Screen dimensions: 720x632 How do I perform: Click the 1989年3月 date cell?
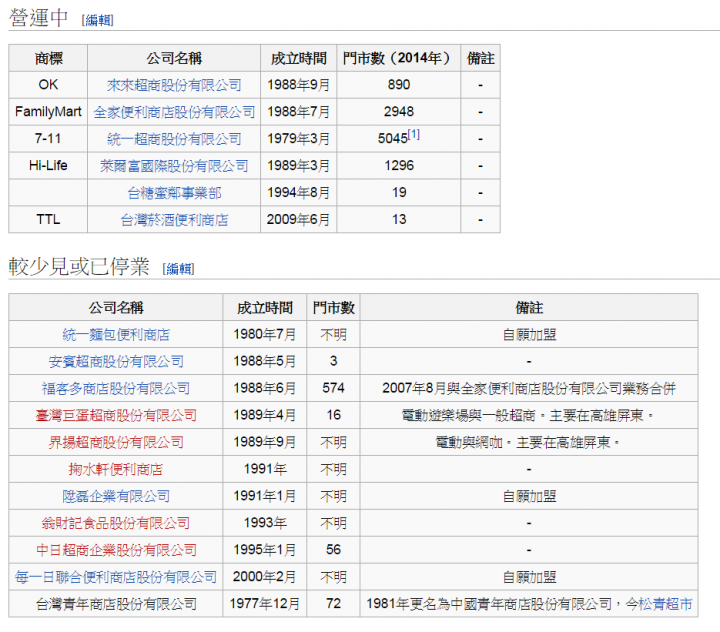(x=298, y=166)
